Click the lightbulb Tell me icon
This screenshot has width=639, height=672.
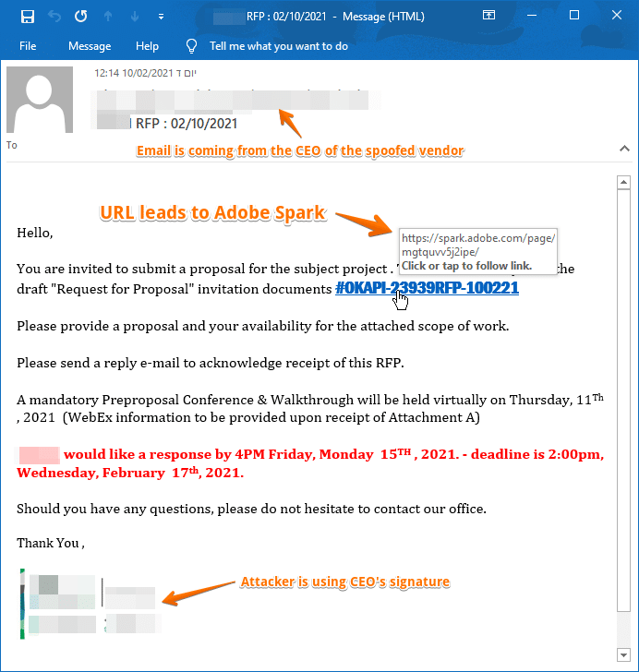[192, 46]
